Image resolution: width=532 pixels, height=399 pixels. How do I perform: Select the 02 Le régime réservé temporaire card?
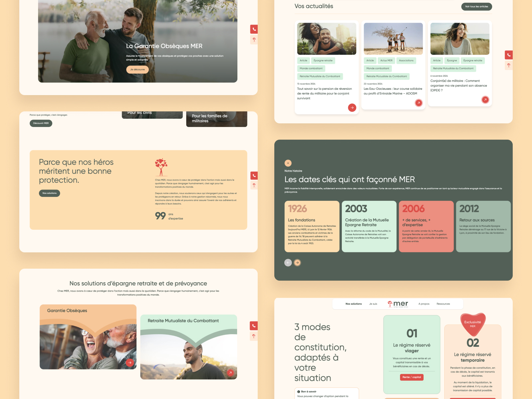click(x=473, y=362)
